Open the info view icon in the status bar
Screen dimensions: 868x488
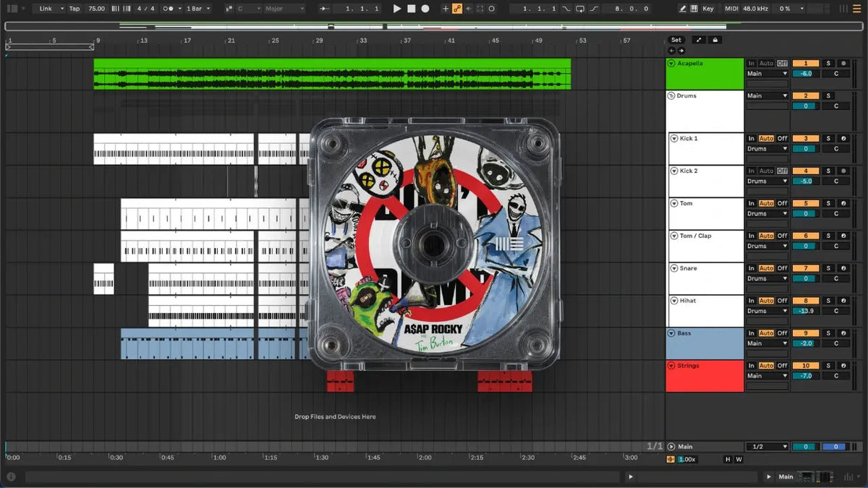click(11, 477)
